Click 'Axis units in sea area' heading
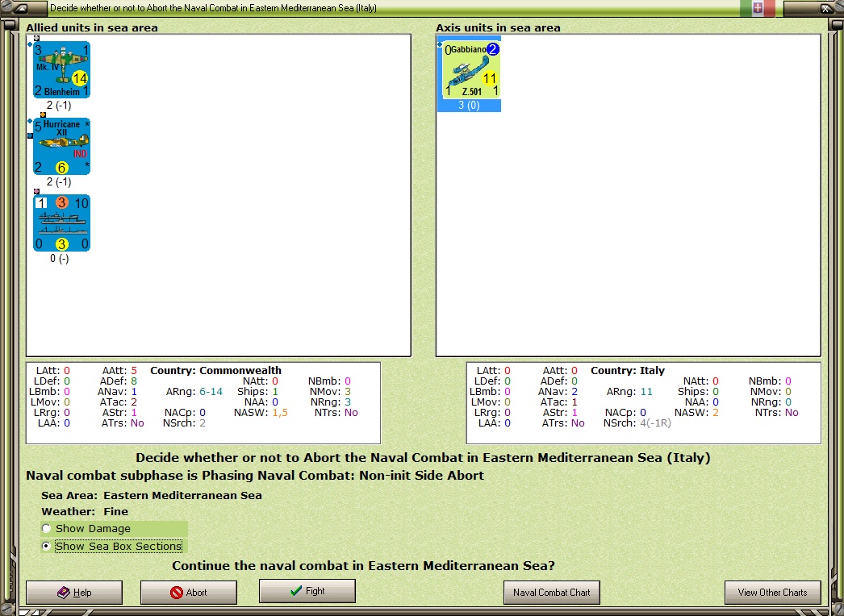844x616 pixels. [498, 28]
